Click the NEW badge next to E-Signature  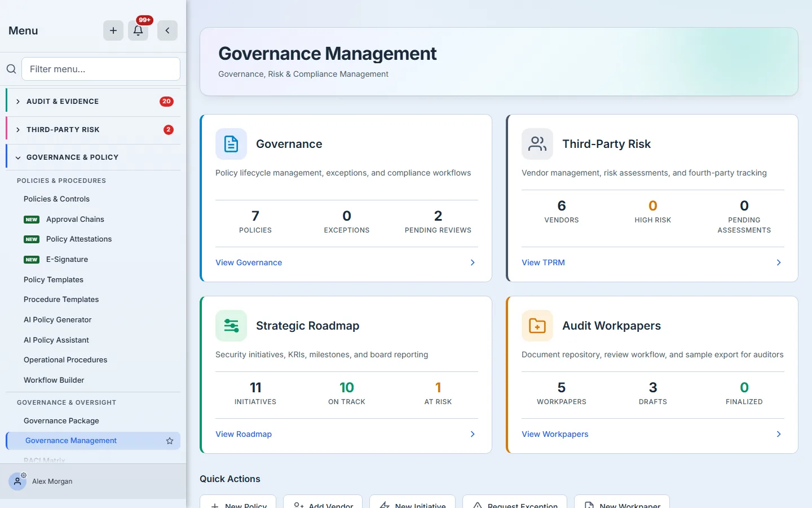[32, 260]
